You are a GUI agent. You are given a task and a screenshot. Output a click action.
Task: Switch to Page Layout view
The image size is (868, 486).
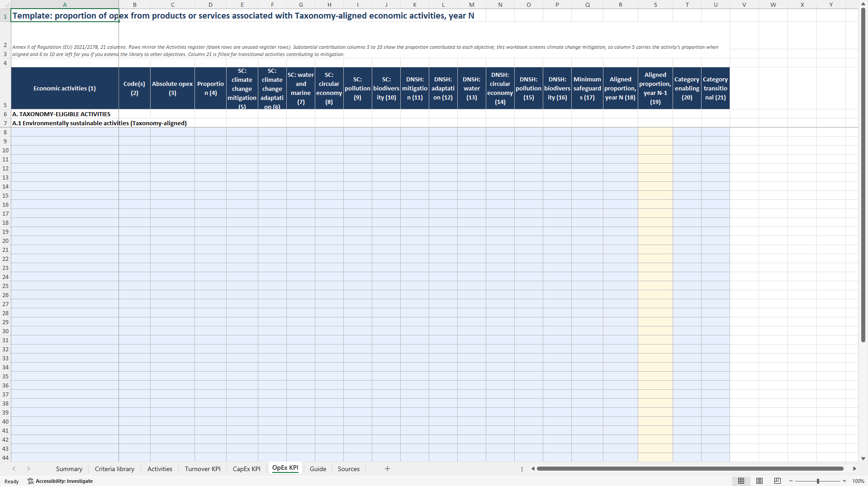click(x=759, y=481)
